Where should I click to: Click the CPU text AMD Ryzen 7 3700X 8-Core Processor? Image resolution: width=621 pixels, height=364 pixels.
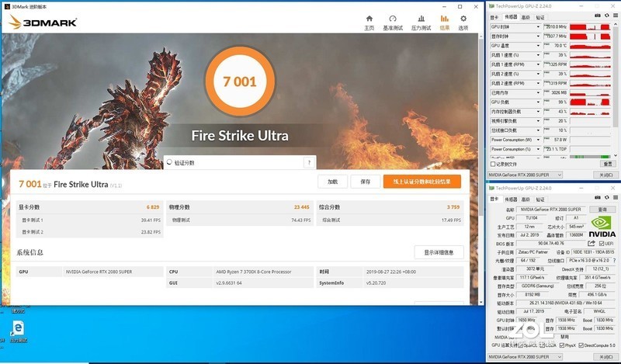click(254, 272)
